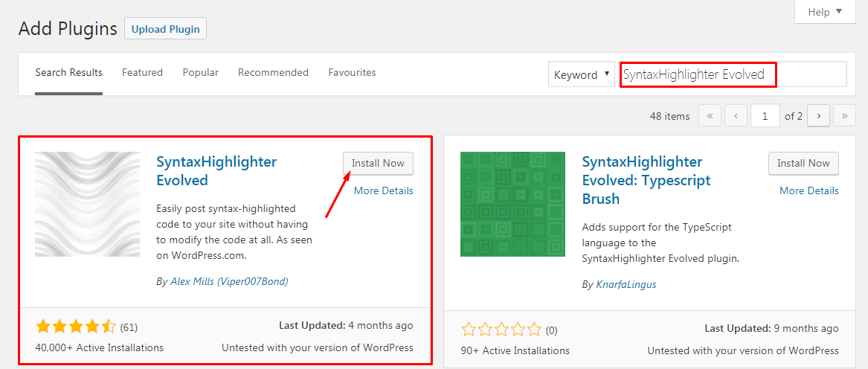868x369 pixels.
Task: Open the Popular plugins tab
Action: click(x=200, y=73)
